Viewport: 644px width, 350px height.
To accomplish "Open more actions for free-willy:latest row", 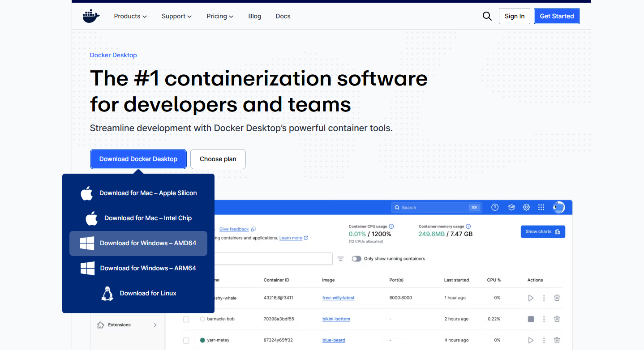I will pos(544,298).
